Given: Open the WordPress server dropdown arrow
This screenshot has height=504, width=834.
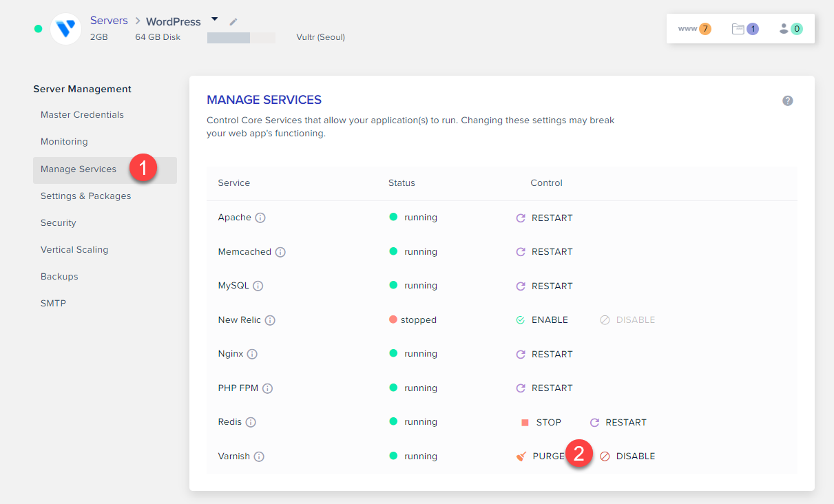Looking at the screenshot, I should coord(215,19).
